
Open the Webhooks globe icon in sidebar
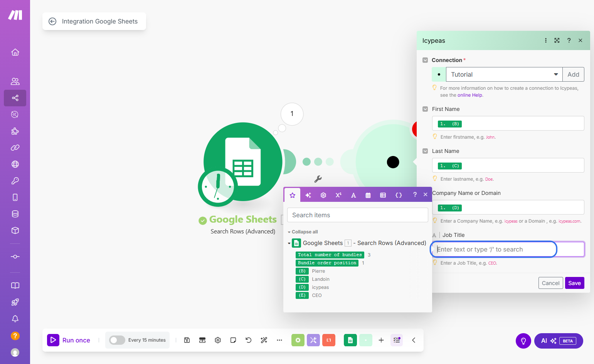coord(15,164)
